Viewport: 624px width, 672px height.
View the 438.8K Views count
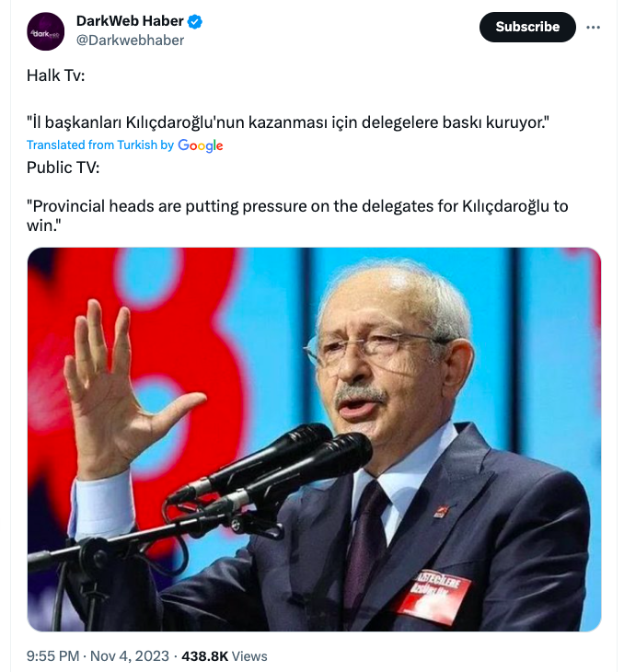click(x=225, y=655)
